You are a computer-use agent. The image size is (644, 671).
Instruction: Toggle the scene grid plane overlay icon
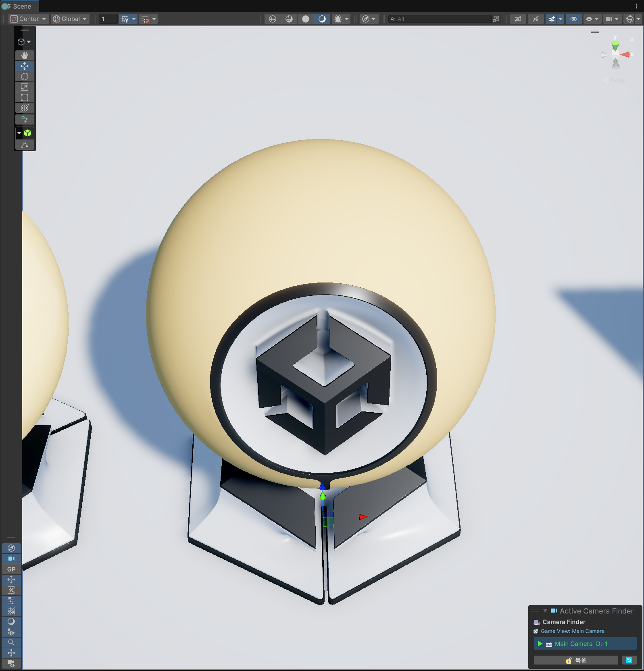coord(11,632)
